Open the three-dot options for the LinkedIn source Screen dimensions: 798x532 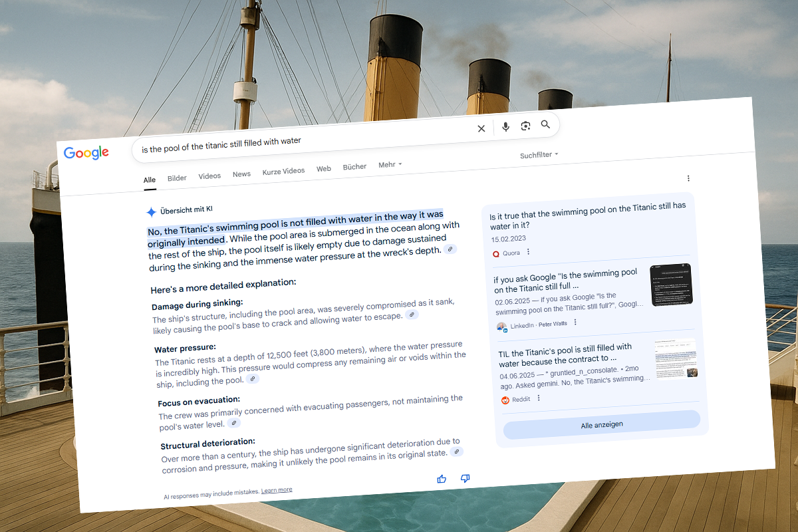pyautogui.click(x=575, y=323)
